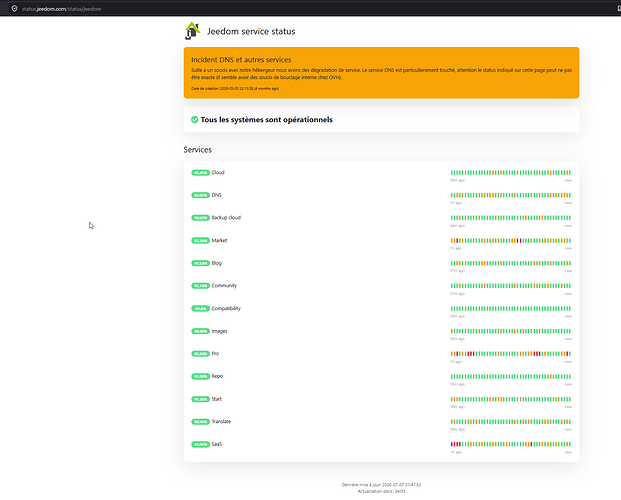The height and width of the screenshot is (500, 621).
Task: Click the Pro uptime percentage badge
Action: pyautogui.click(x=200, y=354)
